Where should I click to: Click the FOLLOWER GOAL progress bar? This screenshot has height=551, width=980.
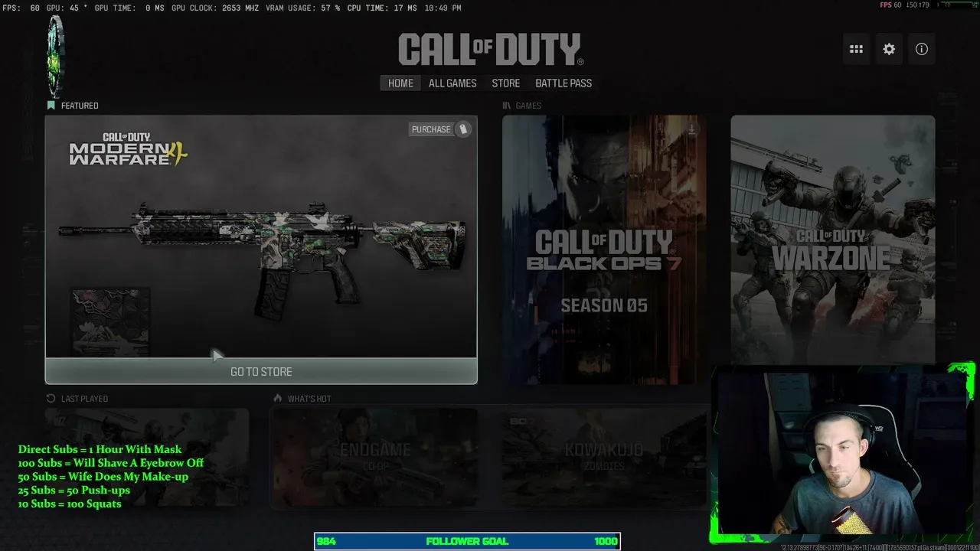(x=467, y=541)
